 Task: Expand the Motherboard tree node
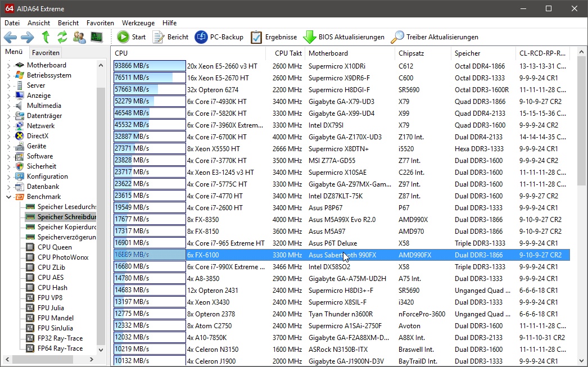click(x=8, y=65)
